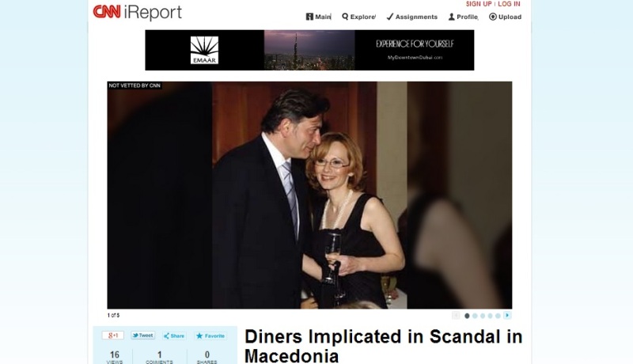633x364 pixels.
Task: Open the CNN iReport logo homepage
Action: click(137, 12)
